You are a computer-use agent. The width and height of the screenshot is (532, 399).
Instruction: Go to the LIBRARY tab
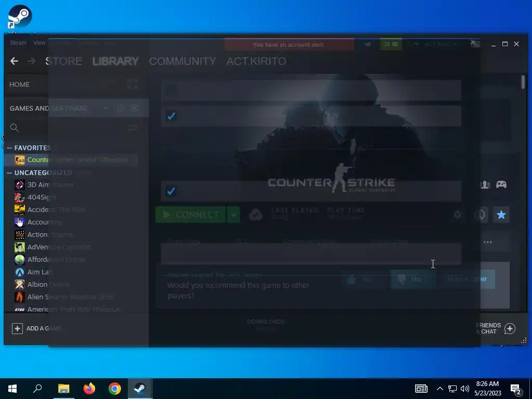(115, 61)
